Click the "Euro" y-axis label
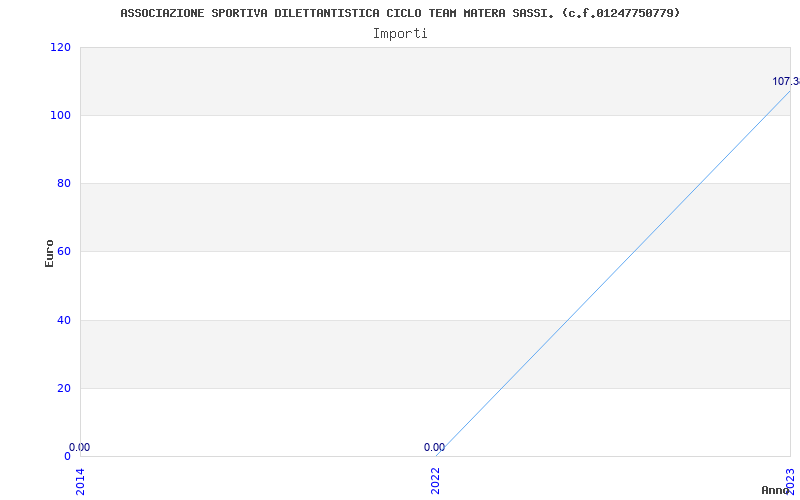The image size is (800, 500). point(49,252)
